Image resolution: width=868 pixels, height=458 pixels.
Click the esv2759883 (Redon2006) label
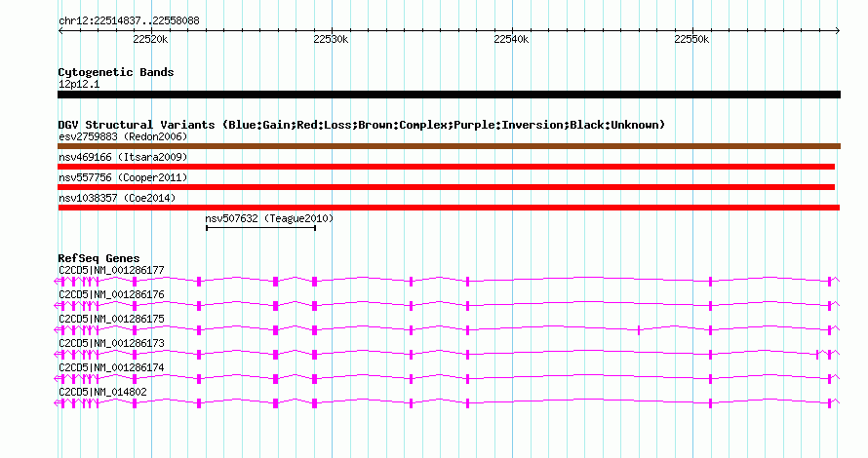[123, 136]
